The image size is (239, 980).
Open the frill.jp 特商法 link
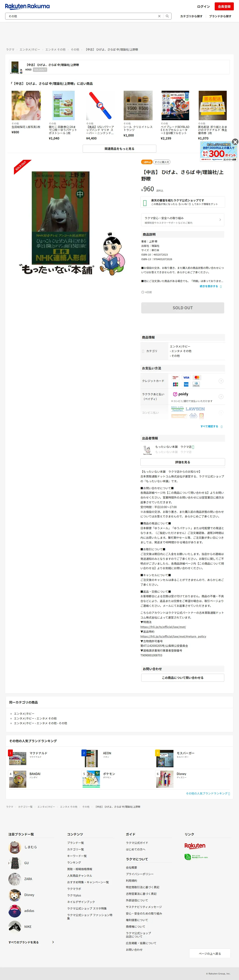click(x=163, y=627)
